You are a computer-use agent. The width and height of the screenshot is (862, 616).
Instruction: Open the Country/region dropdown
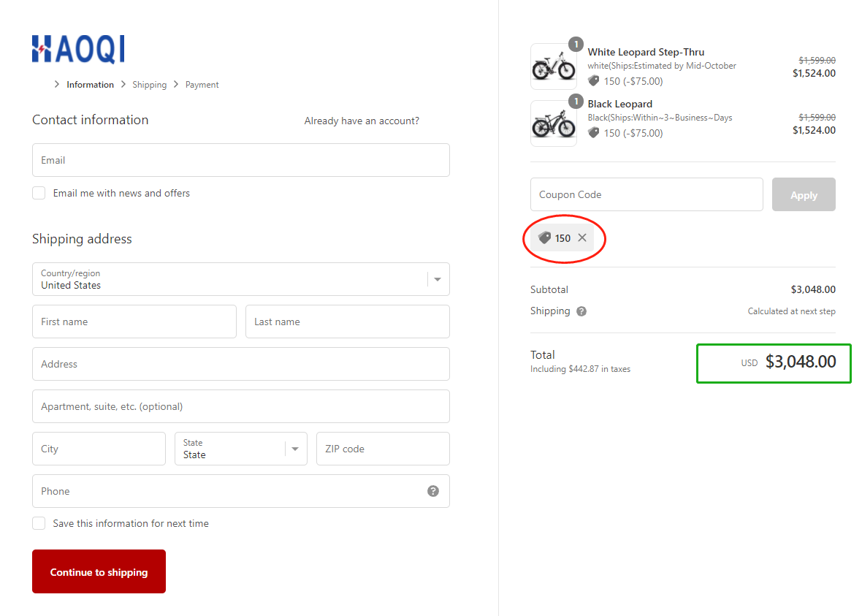pyautogui.click(x=240, y=279)
